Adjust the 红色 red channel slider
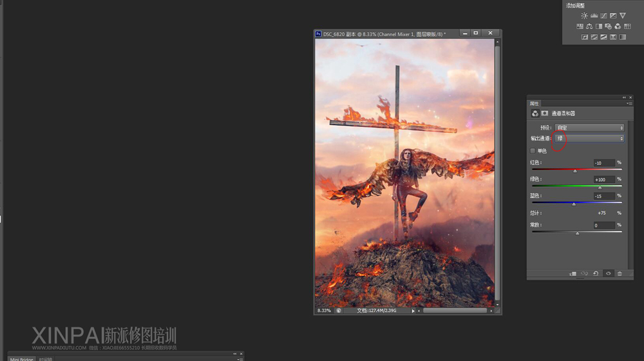This screenshot has height=361, width=644. pyautogui.click(x=575, y=171)
